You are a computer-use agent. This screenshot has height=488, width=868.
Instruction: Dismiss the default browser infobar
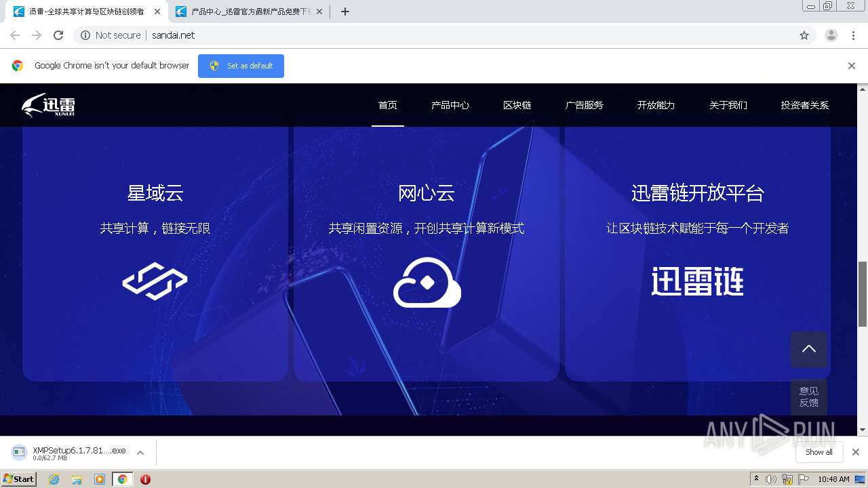coord(852,66)
